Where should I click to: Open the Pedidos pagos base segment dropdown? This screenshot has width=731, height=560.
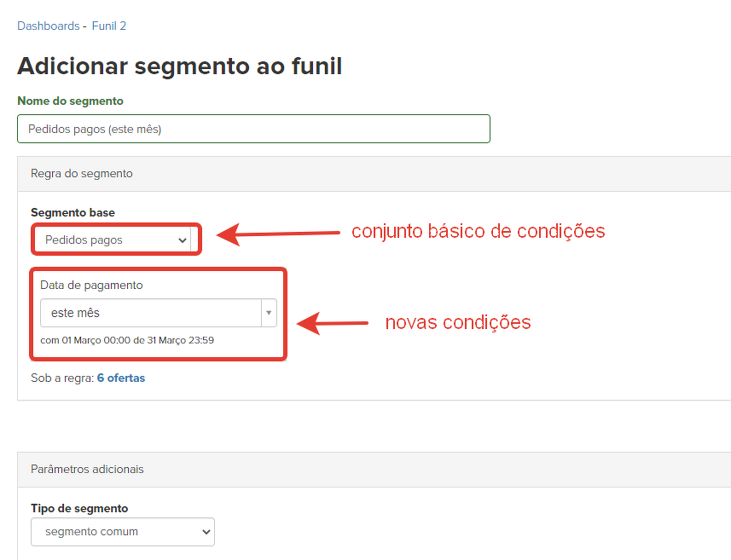pyautogui.click(x=109, y=240)
